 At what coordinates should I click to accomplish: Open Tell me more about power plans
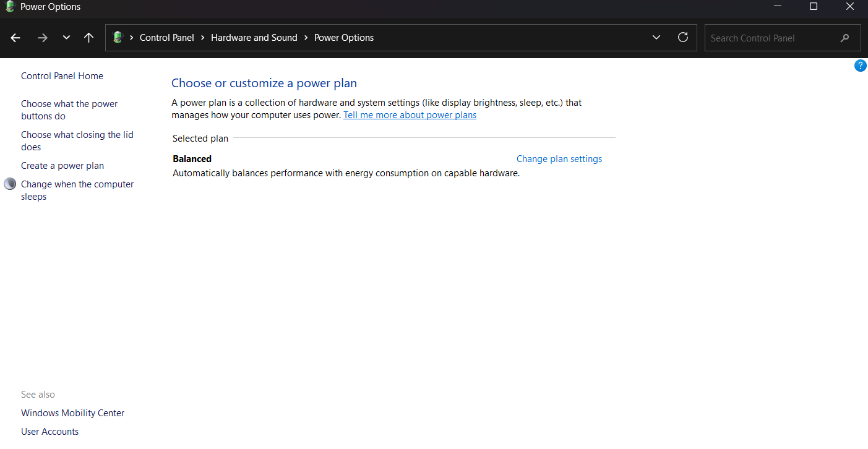point(410,115)
